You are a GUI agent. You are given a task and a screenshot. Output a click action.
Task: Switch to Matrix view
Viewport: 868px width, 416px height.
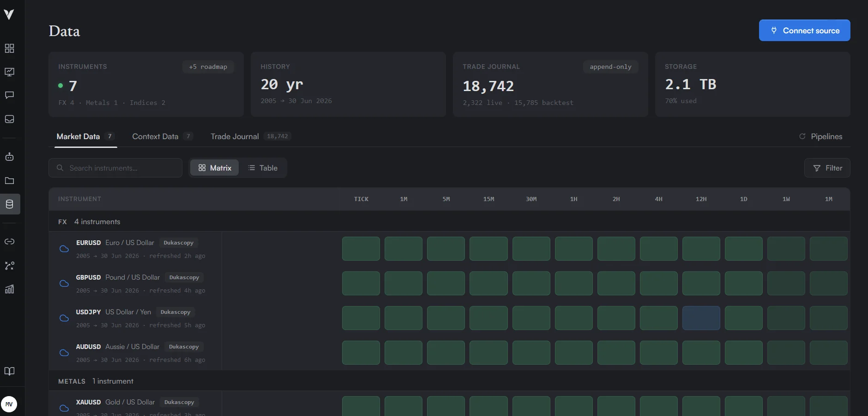215,168
